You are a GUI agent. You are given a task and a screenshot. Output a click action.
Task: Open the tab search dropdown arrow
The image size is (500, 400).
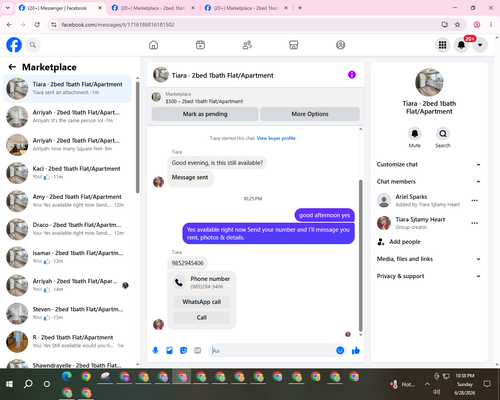click(x=8, y=8)
